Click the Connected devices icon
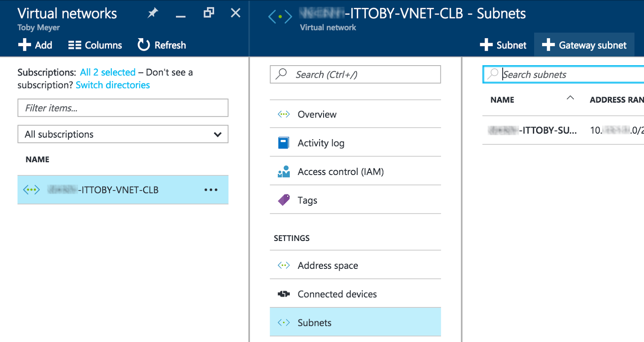Viewport: 644px width, 342px height. point(284,294)
